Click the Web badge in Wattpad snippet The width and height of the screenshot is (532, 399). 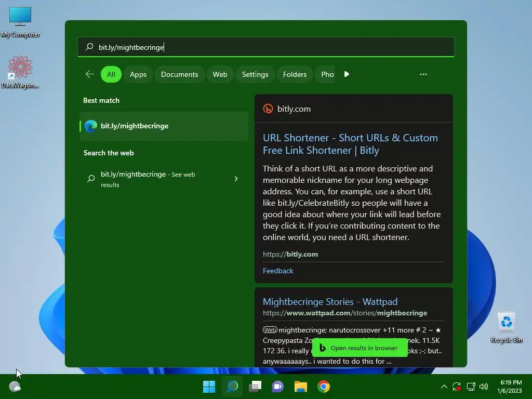[270, 330]
